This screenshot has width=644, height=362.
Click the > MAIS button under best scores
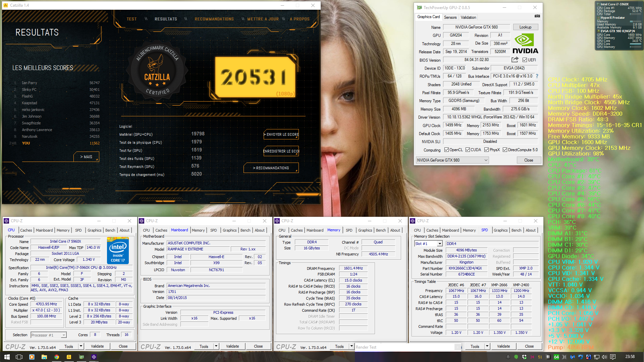click(x=86, y=157)
